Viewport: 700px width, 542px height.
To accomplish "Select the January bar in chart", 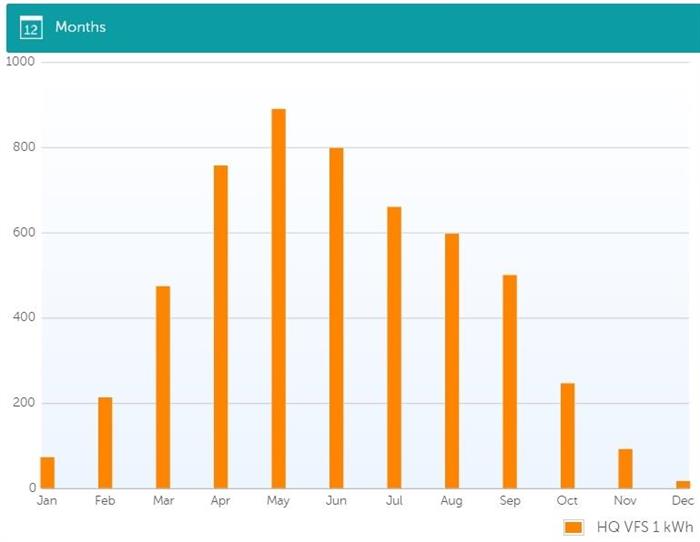I will [47, 473].
